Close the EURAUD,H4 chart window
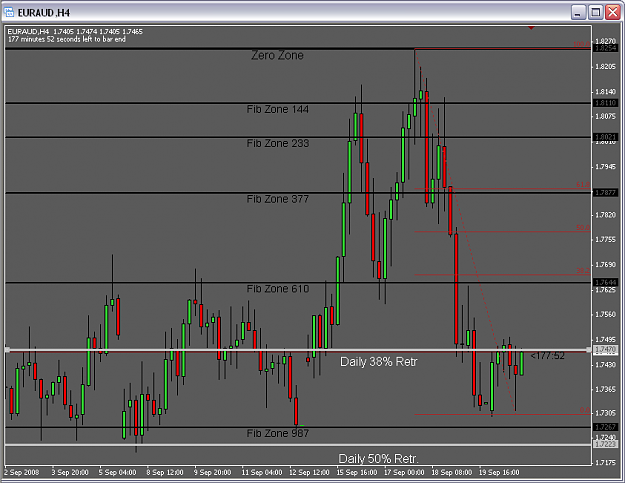Screen dimensions: 625x483 pyautogui.click(x=613, y=12)
